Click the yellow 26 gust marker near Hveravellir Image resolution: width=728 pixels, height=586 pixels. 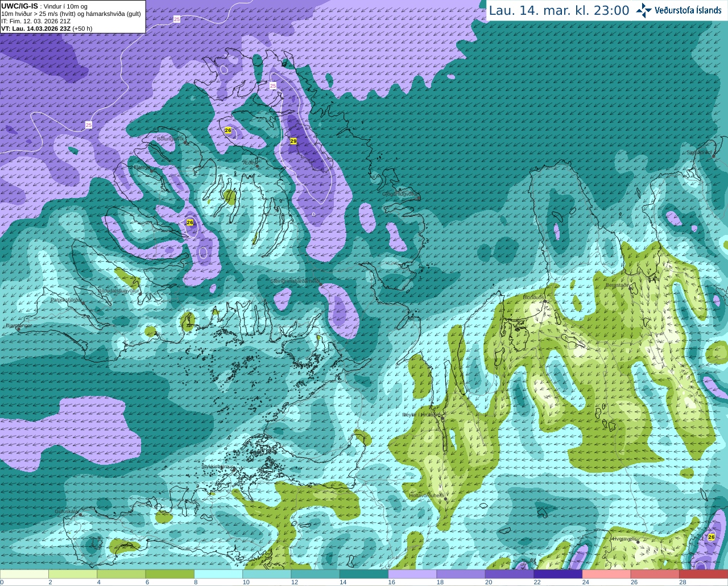712,537
